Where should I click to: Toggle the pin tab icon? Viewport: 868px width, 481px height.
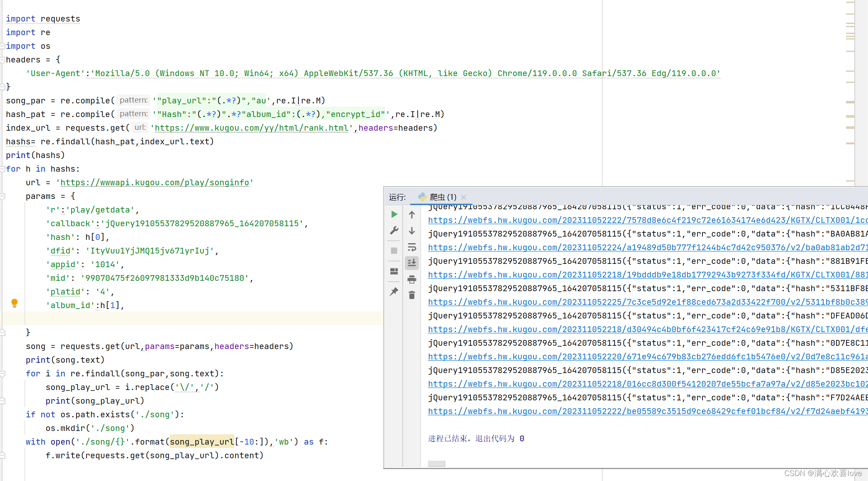pos(394,292)
